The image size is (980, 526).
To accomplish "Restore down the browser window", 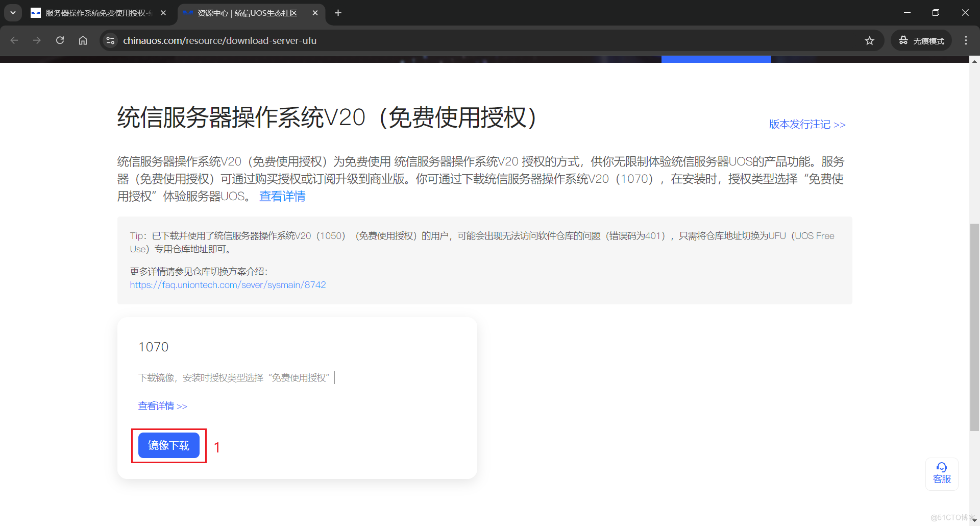I will [x=936, y=13].
